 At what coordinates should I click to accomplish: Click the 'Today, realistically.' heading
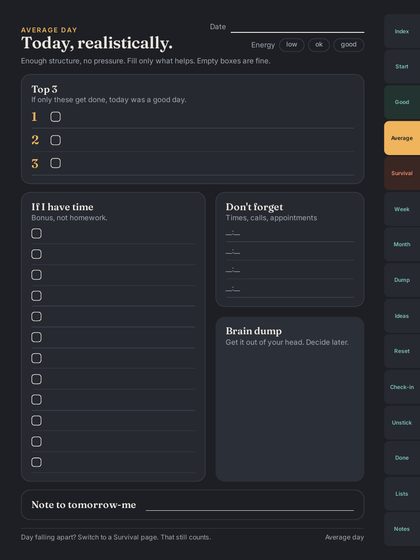coord(97,43)
